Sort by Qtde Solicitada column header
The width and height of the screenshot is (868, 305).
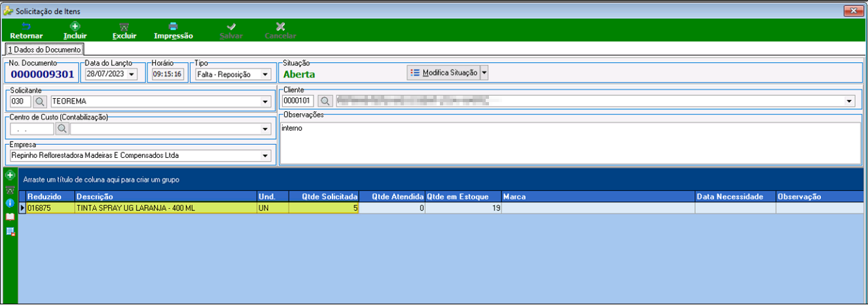323,196
